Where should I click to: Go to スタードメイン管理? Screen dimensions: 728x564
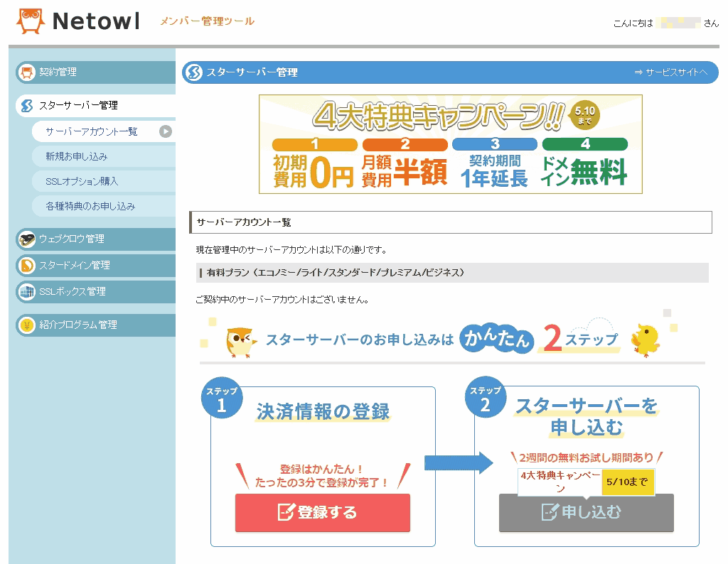tap(96, 266)
